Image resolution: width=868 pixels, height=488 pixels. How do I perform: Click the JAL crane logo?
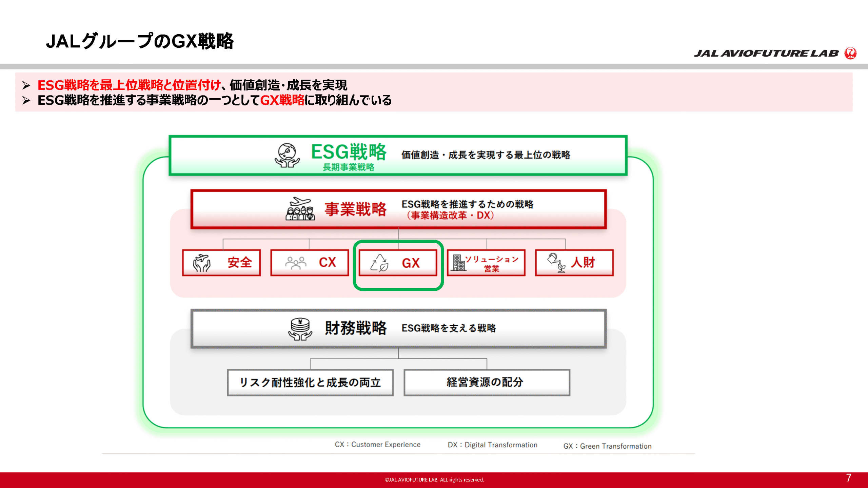coord(850,53)
